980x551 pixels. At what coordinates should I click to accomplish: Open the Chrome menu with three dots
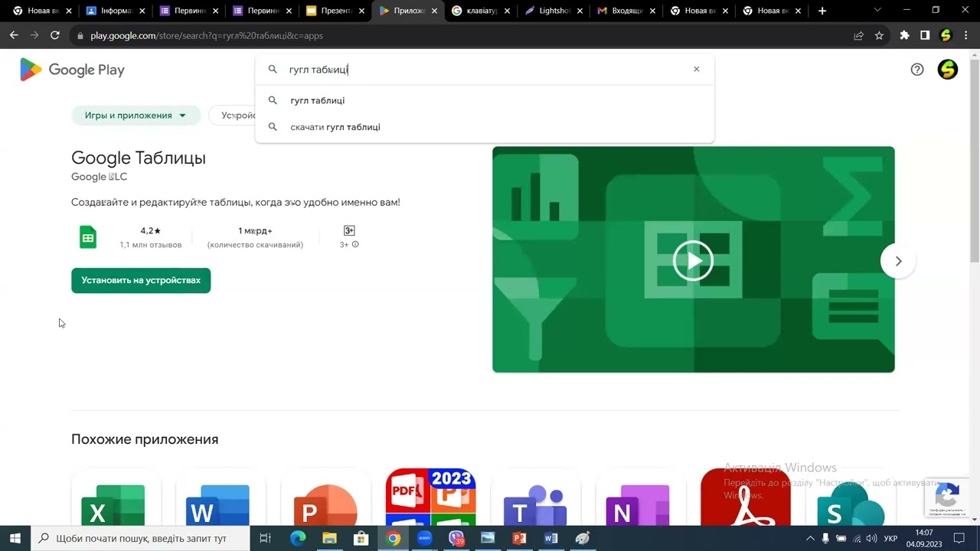(965, 35)
